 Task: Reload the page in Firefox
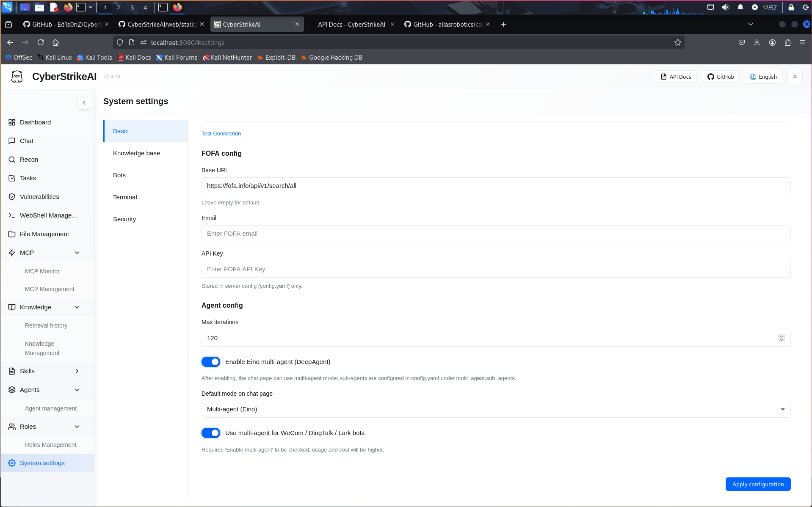coord(41,42)
